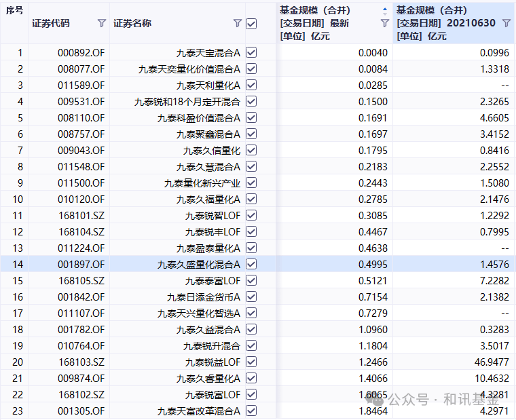Uncheck the 九泰锐富LOF checkbox
Viewport: 516px width, 420px height.
pyautogui.click(x=251, y=394)
